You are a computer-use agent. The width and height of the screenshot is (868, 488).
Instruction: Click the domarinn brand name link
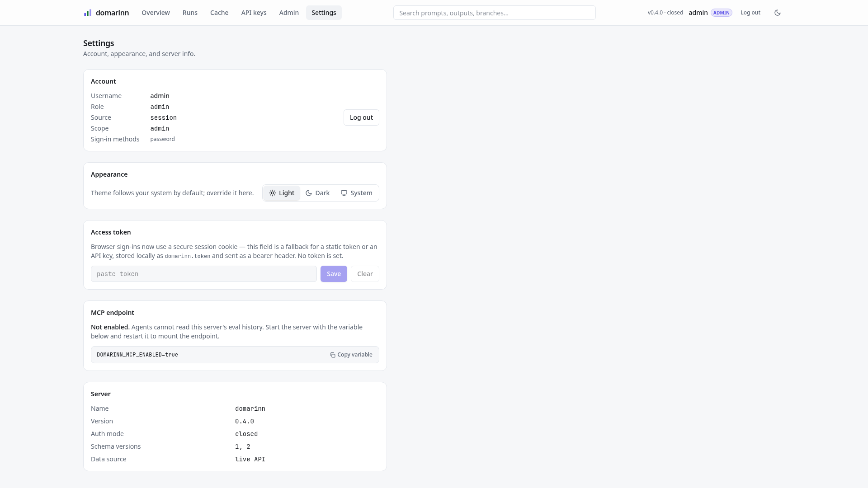112,13
